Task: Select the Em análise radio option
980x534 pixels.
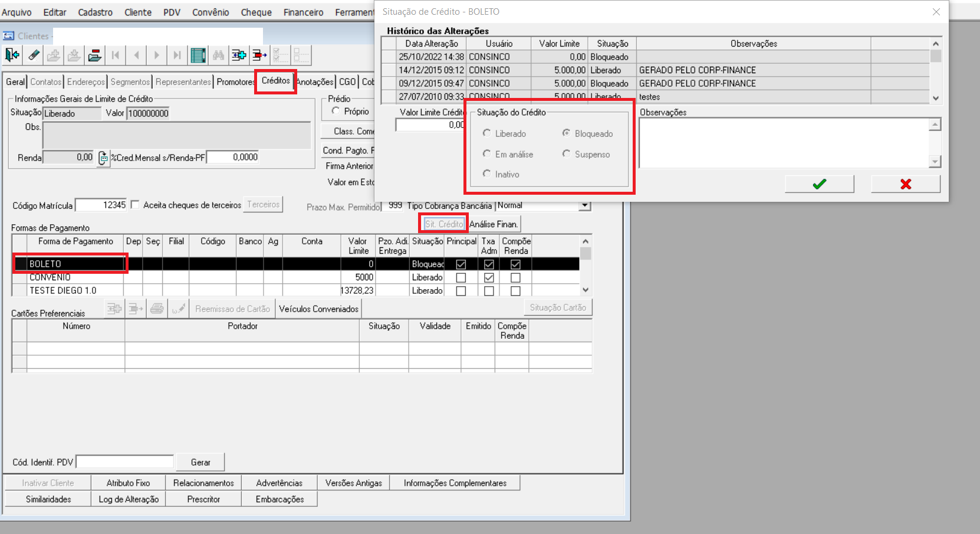Action: 486,154
